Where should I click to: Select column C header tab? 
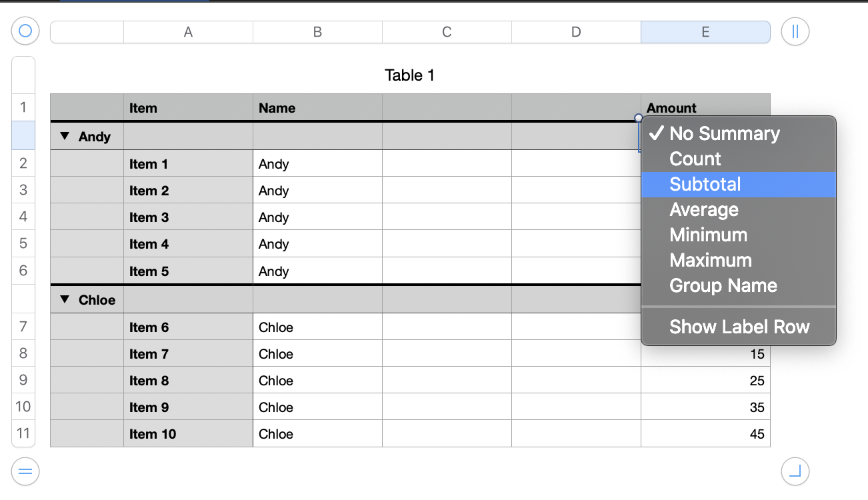[x=447, y=32]
